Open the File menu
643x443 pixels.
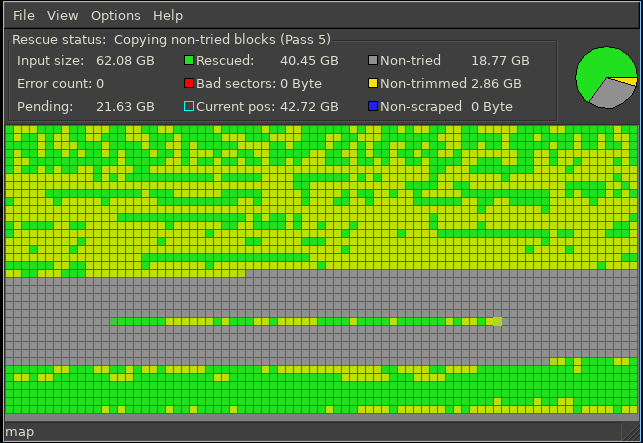(x=23, y=15)
